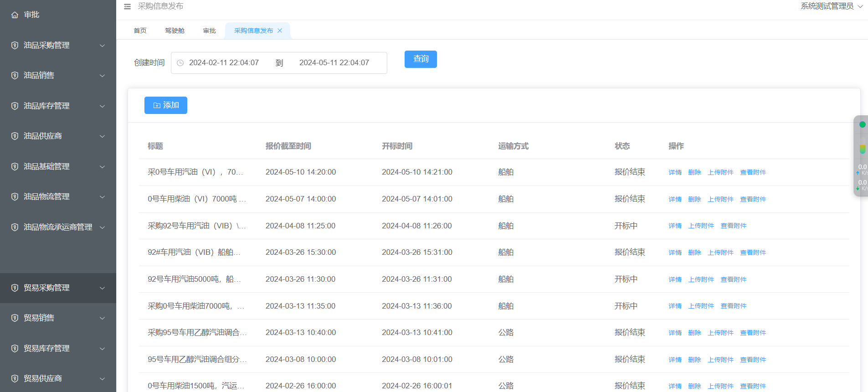Click the 查询 search button

click(421, 59)
